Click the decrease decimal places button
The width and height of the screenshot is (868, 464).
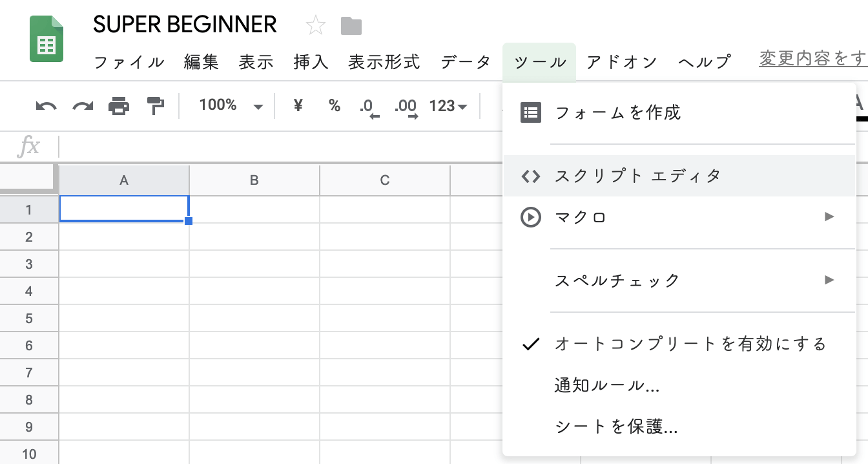click(x=369, y=107)
